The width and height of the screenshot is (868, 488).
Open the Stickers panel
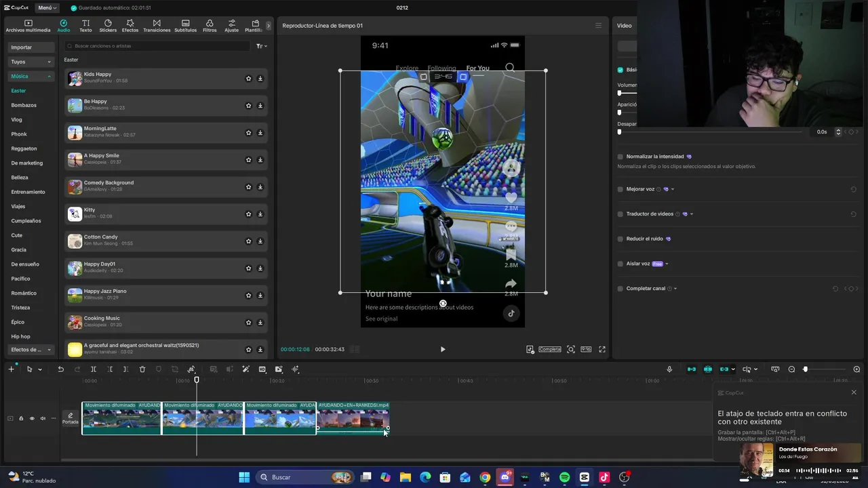click(108, 26)
